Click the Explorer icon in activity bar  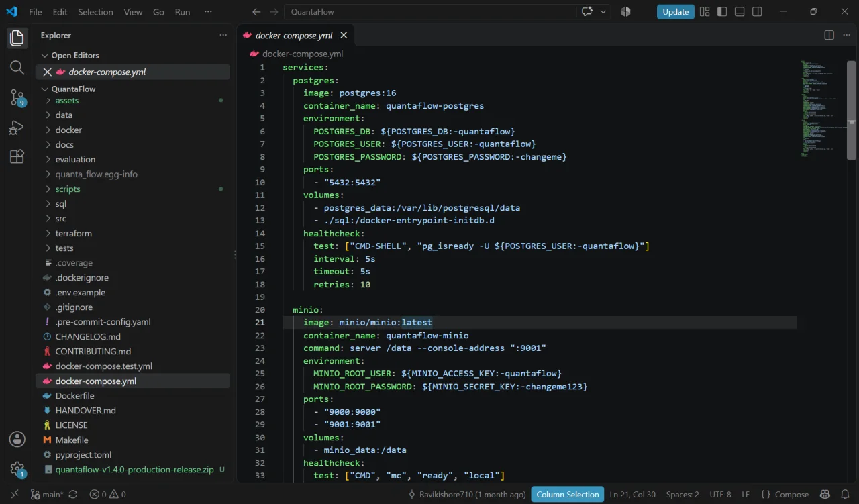point(17,38)
